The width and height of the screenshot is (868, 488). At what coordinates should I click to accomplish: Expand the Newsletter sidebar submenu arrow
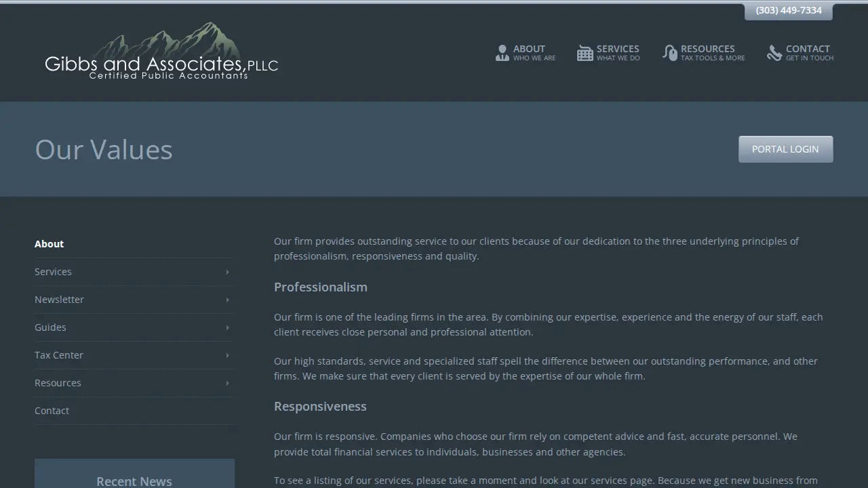[x=227, y=300]
